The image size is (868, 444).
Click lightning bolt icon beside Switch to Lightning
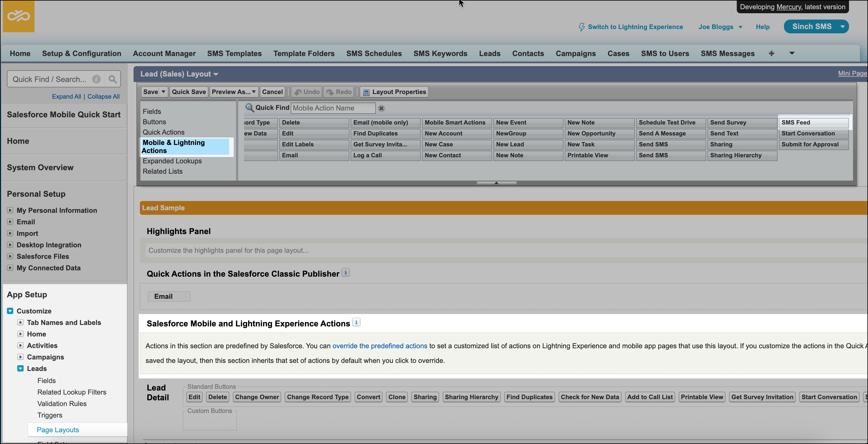click(582, 27)
